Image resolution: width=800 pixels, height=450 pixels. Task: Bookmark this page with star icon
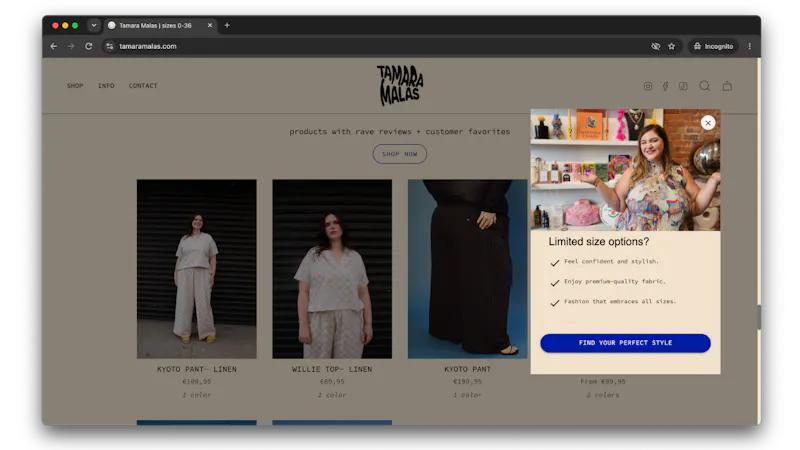coord(671,46)
